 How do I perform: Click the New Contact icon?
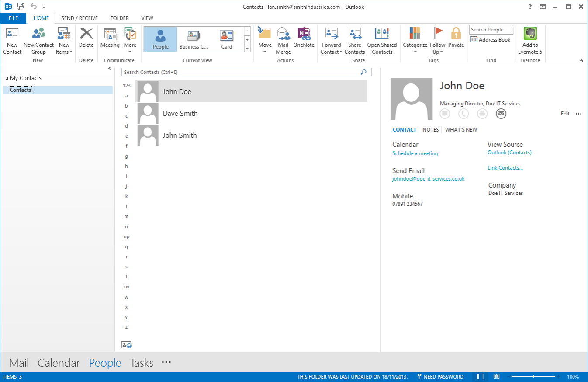pyautogui.click(x=12, y=34)
